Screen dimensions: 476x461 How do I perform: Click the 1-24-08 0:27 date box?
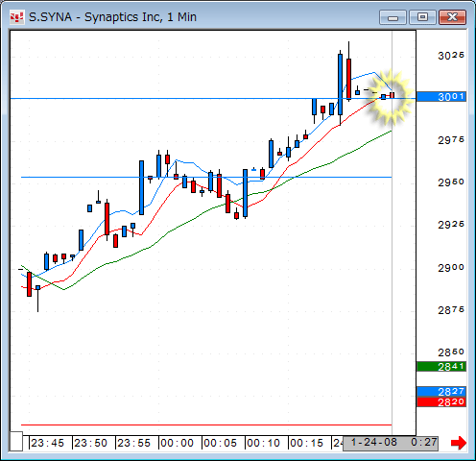pyautogui.click(x=391, y=443)
